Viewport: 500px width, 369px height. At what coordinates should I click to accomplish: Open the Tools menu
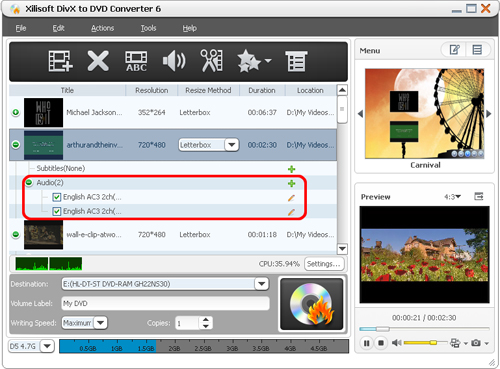click(148, 28)
